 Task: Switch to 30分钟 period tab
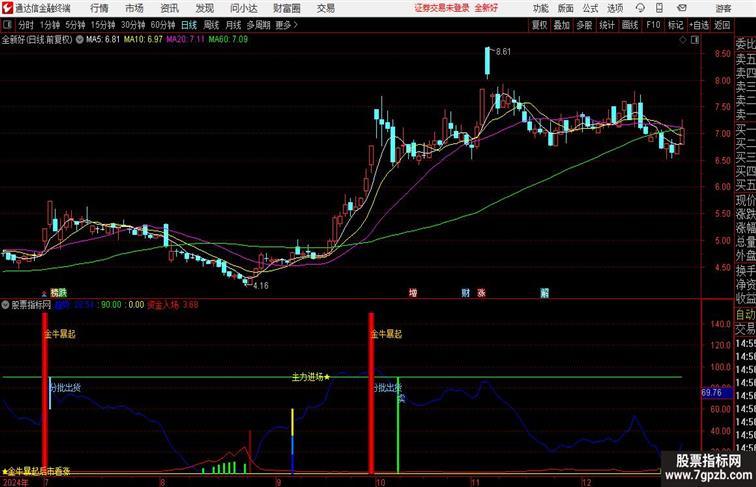click(x=133, y=25)
